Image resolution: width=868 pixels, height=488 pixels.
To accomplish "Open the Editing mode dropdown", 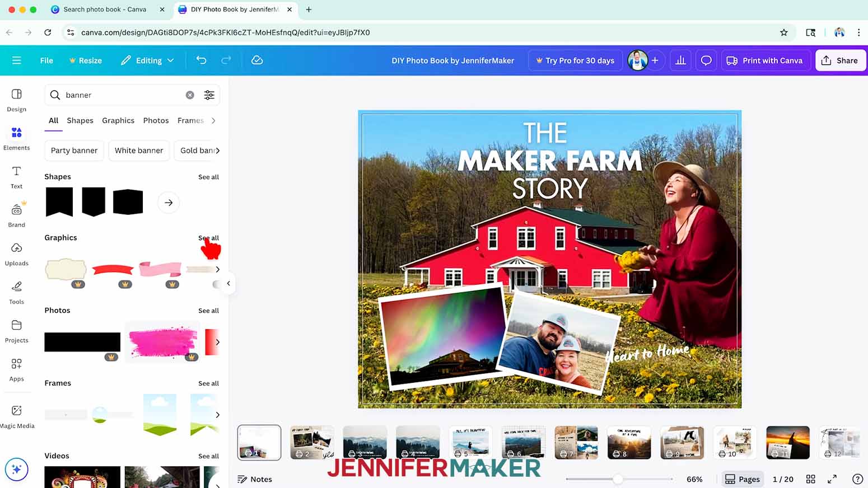I will 148,60.
